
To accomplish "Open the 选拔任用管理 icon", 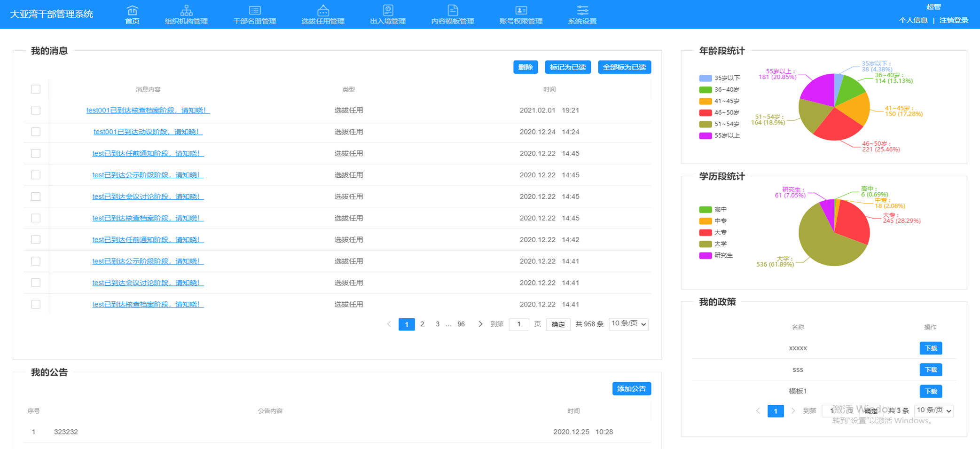I will tap(323, 10).
